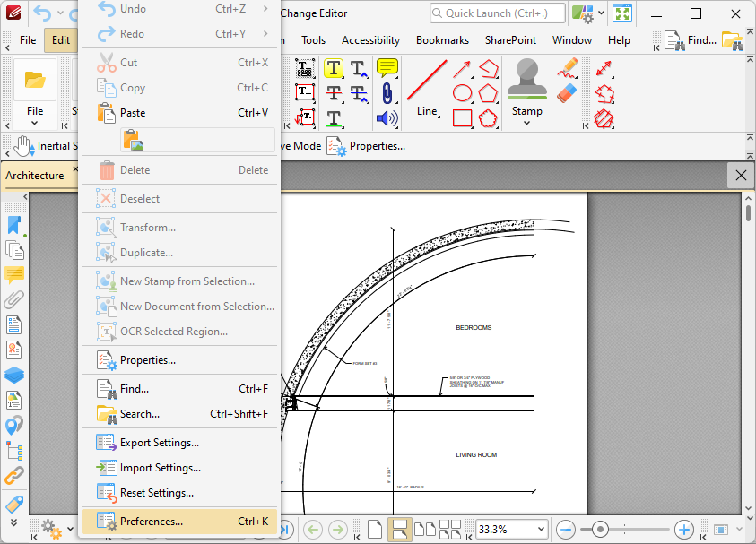Select the Sound annotation tool
This screenshot has width=756, height=544.
point(387,118)
